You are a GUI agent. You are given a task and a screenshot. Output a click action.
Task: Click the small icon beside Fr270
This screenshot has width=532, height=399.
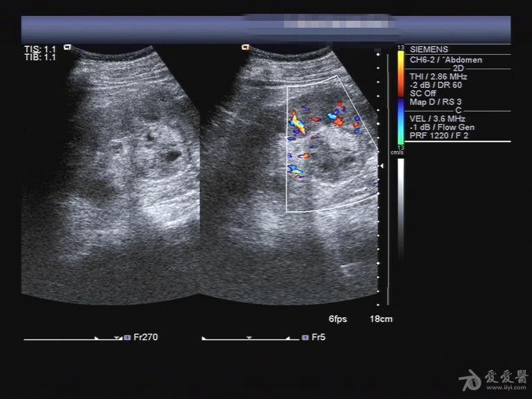[x=127, y=337]
